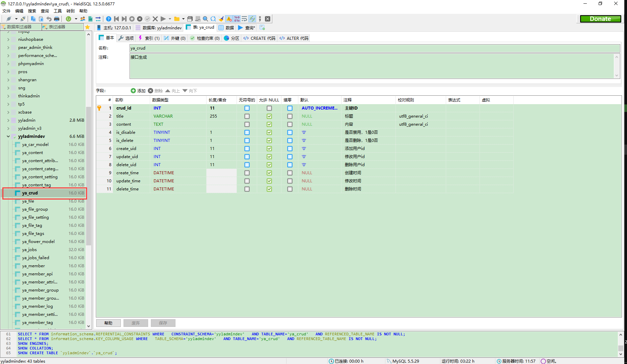This screenshot has height=364, width=627.
Task: Click the green Donate button
Action: pyautogui.click(x=600, y=19)
